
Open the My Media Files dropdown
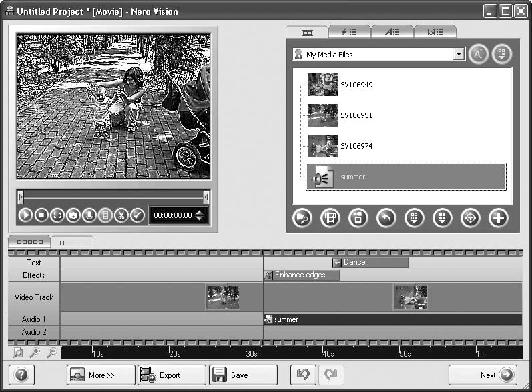tap(458, 55)
